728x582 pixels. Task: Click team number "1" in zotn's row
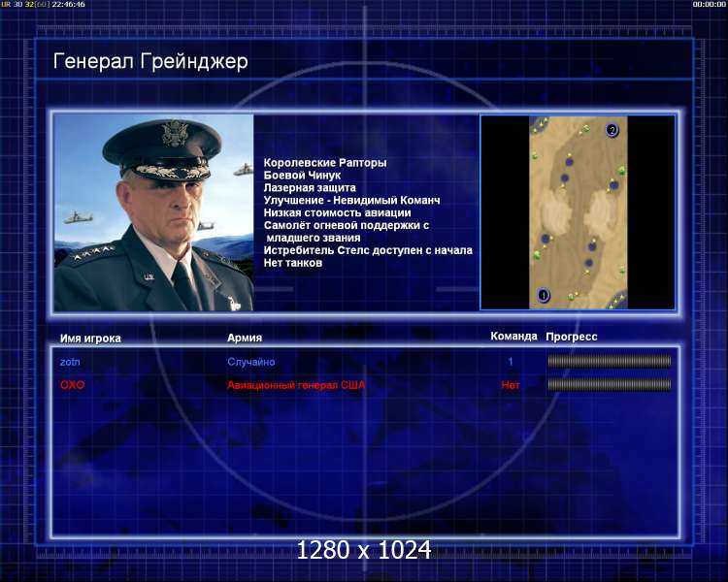pos(511,362)
